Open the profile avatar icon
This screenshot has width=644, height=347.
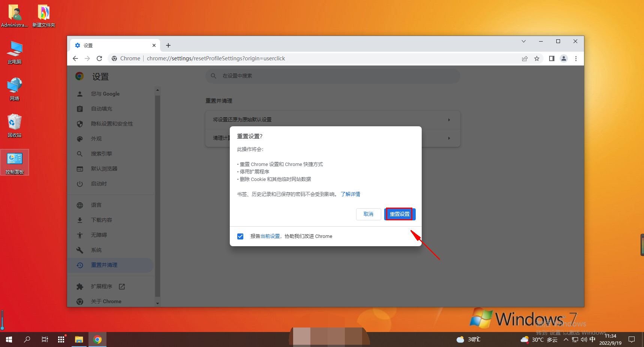(563, 58)
